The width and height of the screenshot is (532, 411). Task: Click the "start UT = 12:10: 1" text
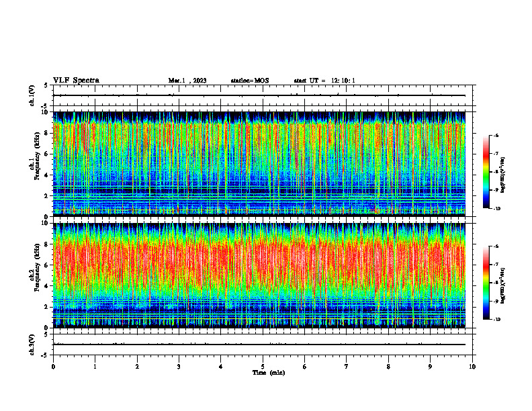[x=324, y=81]
